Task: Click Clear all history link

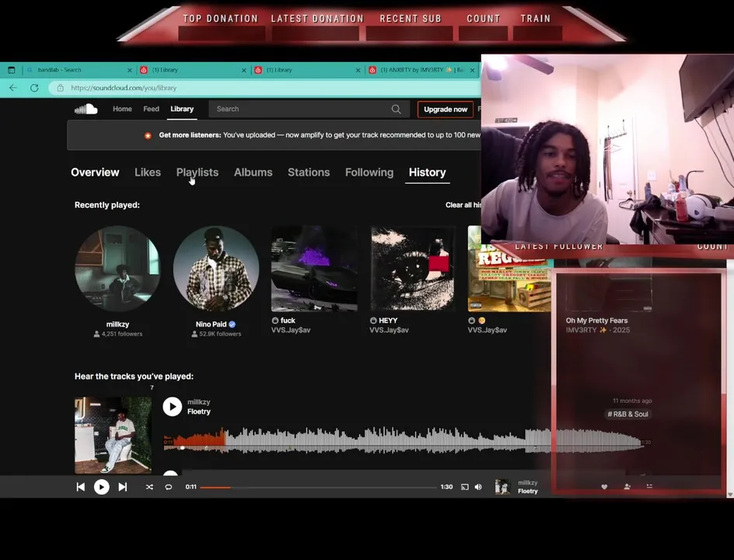Action: pos(463,205)
